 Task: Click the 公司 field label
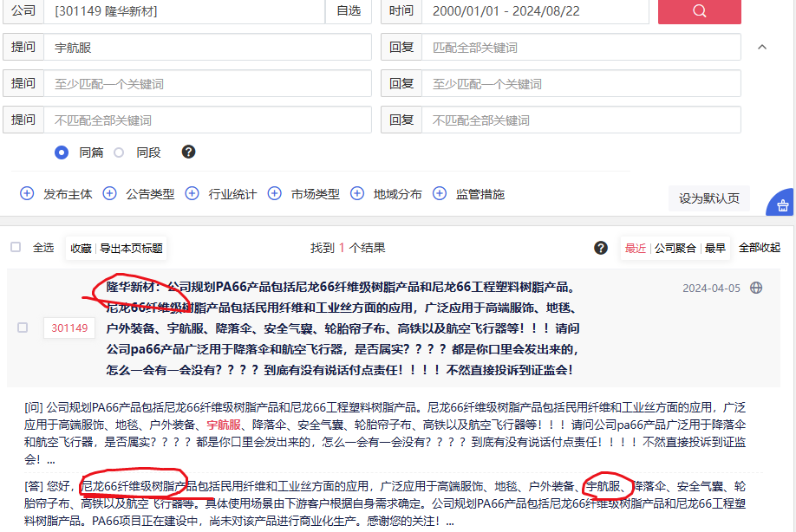(23, 11)
